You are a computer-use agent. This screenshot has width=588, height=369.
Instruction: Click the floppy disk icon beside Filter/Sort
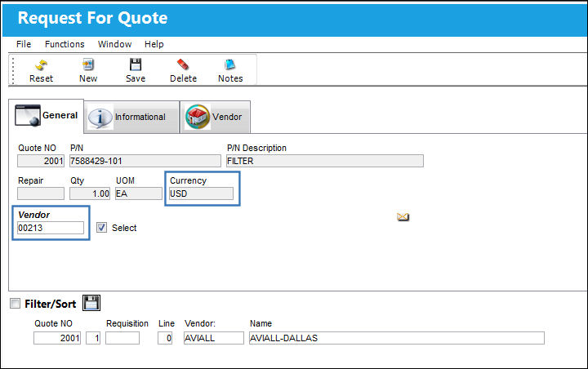click(x=91, y=303)
